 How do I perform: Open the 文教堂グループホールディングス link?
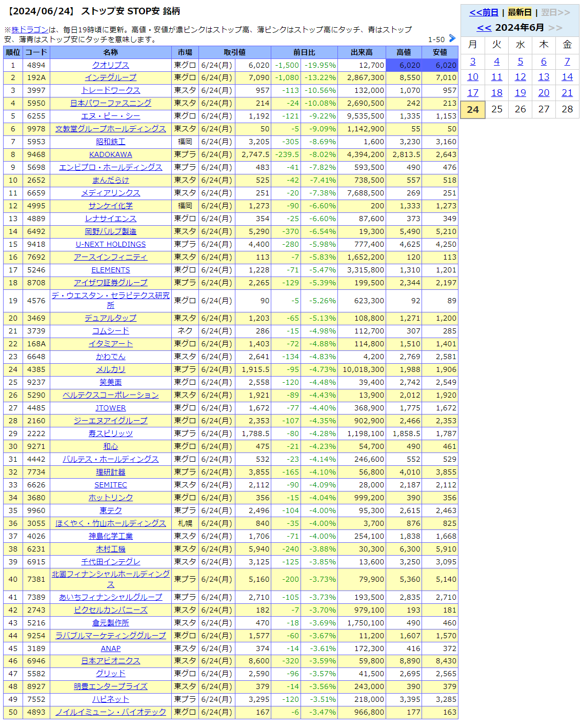[x=111, y=129]
